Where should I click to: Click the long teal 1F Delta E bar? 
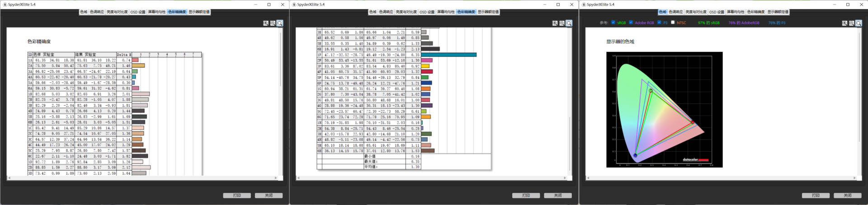449,55
